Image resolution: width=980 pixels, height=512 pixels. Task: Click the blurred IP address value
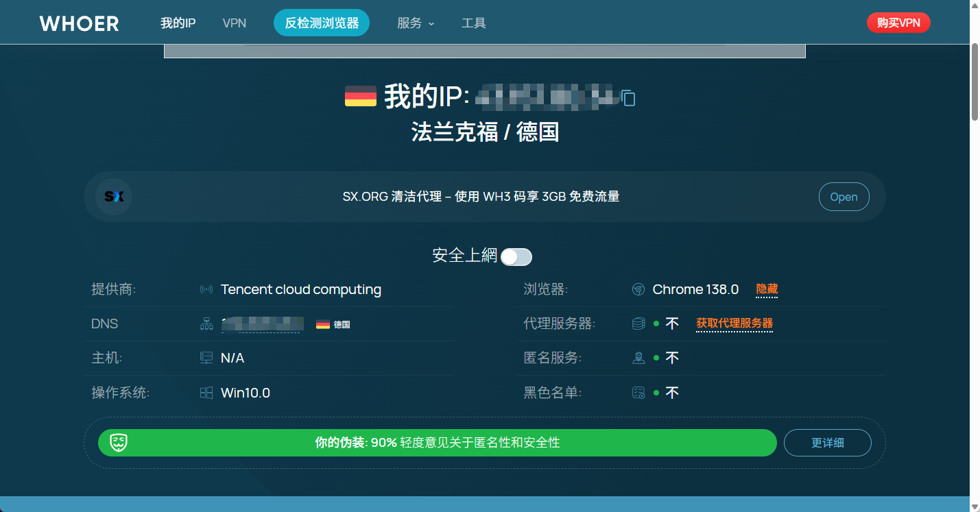(547, 97)
